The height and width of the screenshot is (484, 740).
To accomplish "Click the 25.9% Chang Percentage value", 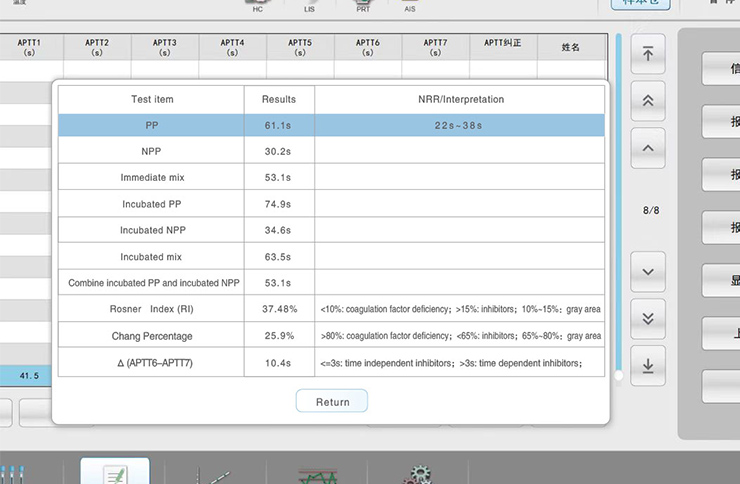I will coord(279,335).
